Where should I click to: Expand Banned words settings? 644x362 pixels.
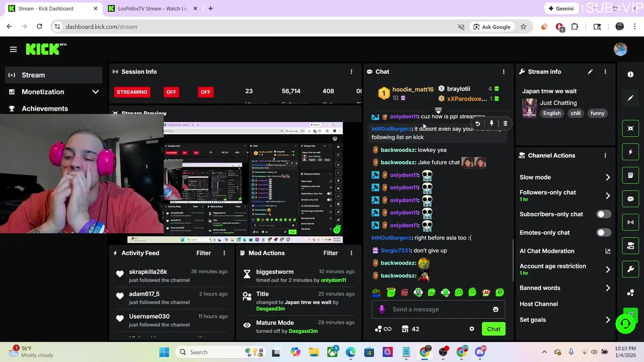coord(565,288)
